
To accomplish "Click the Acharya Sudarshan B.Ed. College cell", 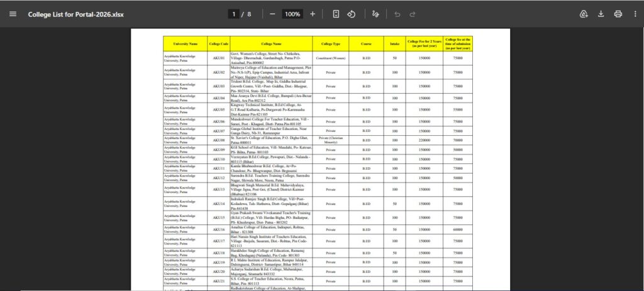I will coord(271,272).
